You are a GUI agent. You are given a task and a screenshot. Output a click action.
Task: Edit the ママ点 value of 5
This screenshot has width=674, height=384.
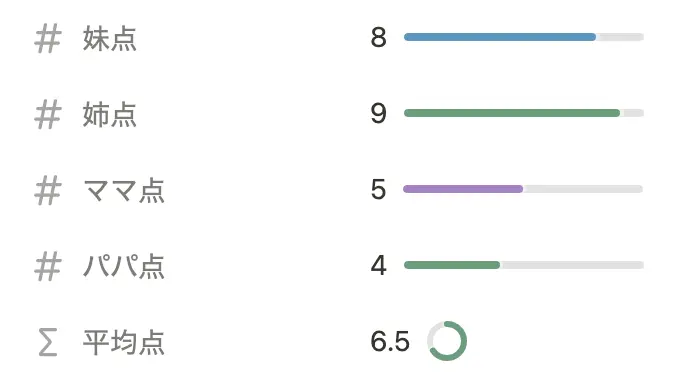378,189
